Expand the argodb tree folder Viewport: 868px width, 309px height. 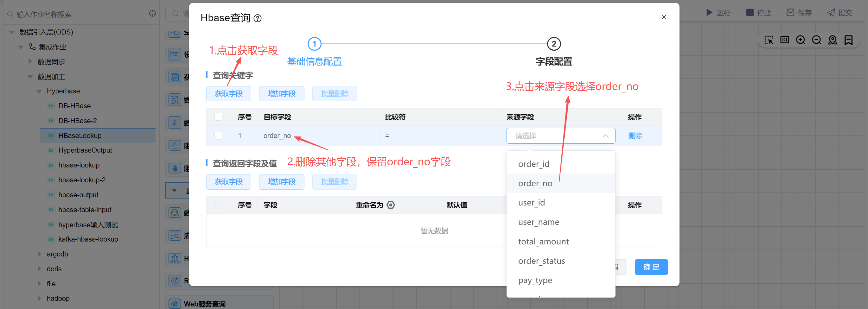pyautogui.click(x=39, y=254)
